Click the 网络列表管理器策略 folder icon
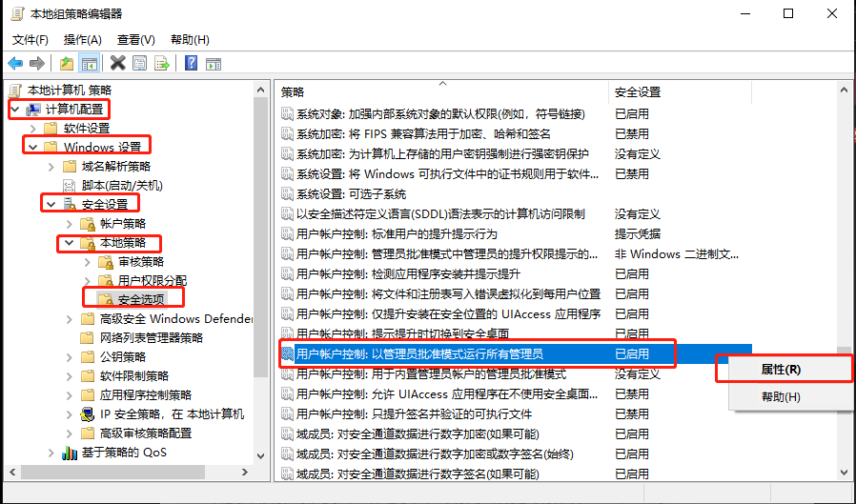Screen dimensions: 856x504 (88, 337)
